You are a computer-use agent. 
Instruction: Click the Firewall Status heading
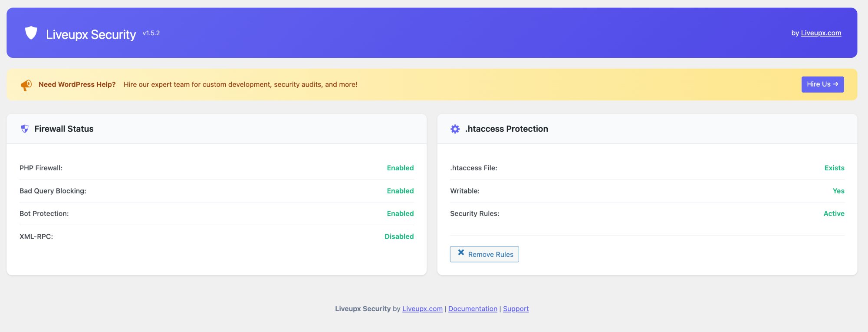pos(64,129)
